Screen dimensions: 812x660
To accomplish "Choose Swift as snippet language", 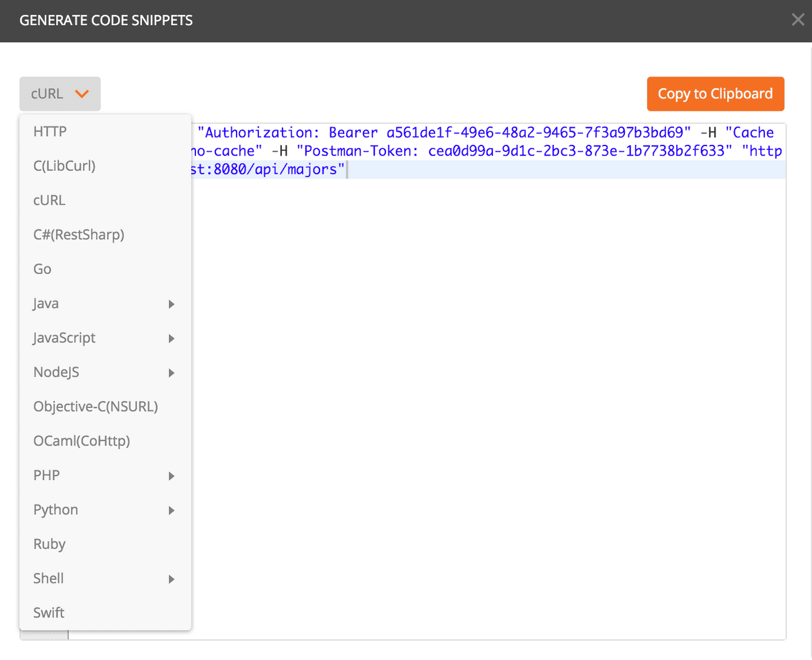I will [49, 613].
